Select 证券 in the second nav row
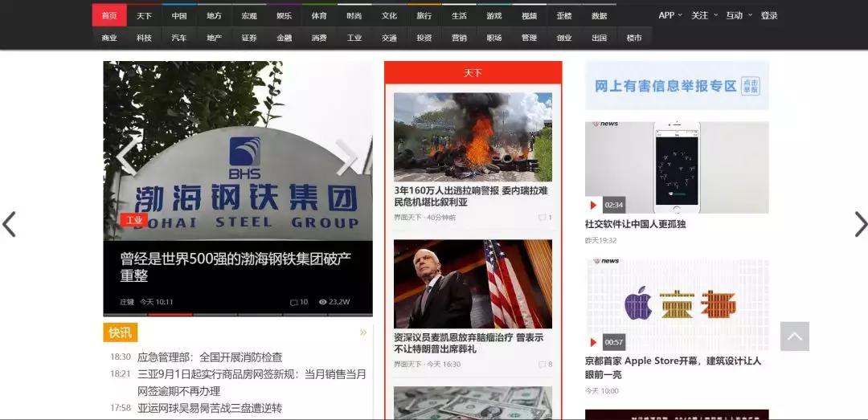Image resolution: width=868 pixels, height=420 pixels. (x=249, y=38)
